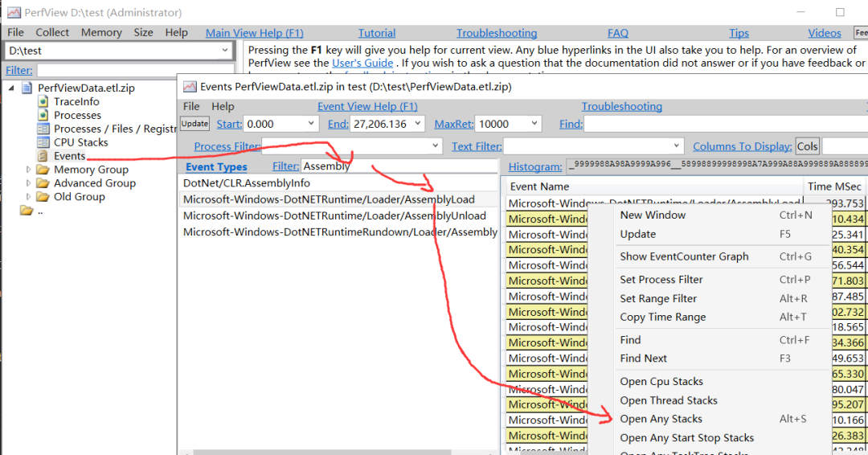This screenshot has width=868, height=455.
Task: Expand the Memory Group node
Action: tap(28, 170)
